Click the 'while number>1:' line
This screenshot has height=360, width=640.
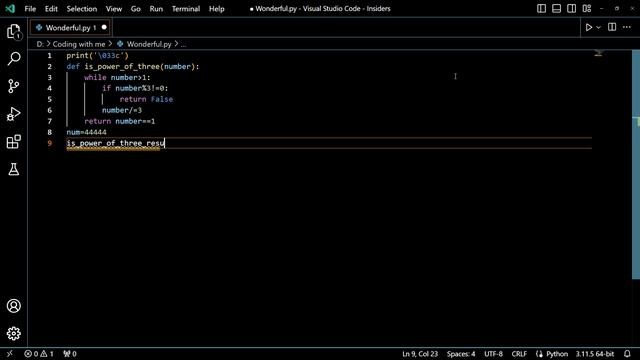point(117,78)
